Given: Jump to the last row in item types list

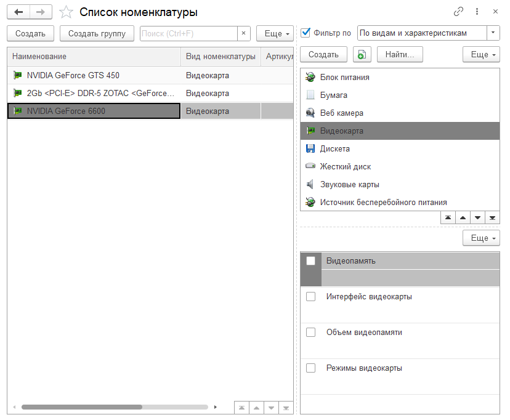Looking at the screenshot, I should [x=492, y=217].
